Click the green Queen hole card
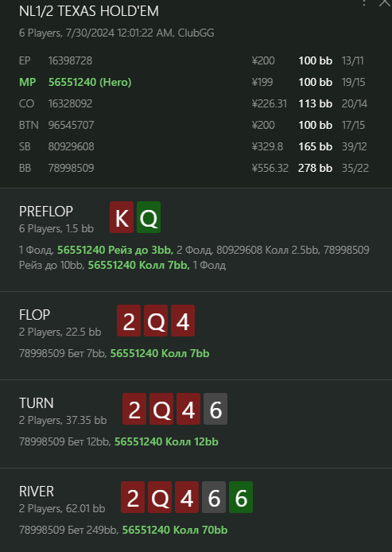This screenshot has height=552, width=392. (x=149, y=217)
